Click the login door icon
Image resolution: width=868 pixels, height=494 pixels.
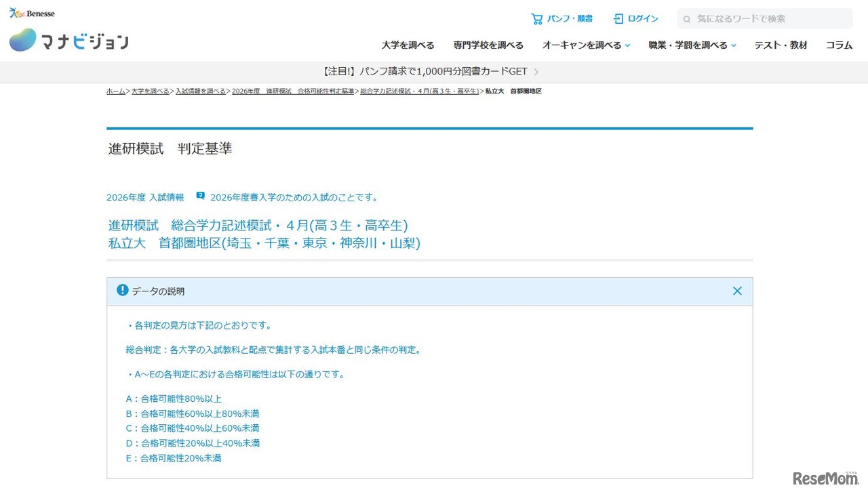618,19
